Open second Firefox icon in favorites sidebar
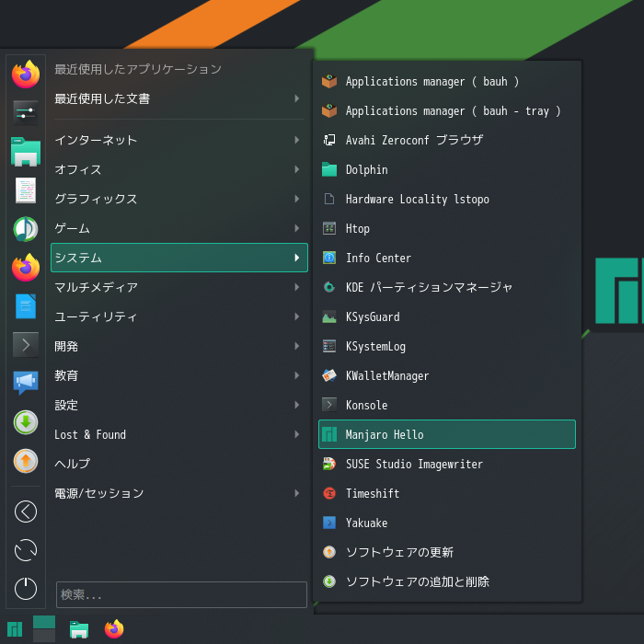This screenshot has width=644, height=644. click(26, 268)
